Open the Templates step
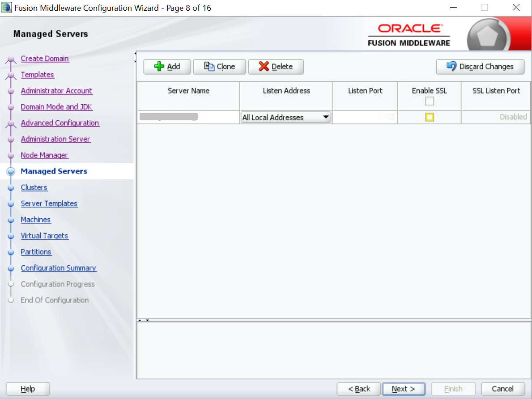The image size is (532, 399). tap(37, 75)
